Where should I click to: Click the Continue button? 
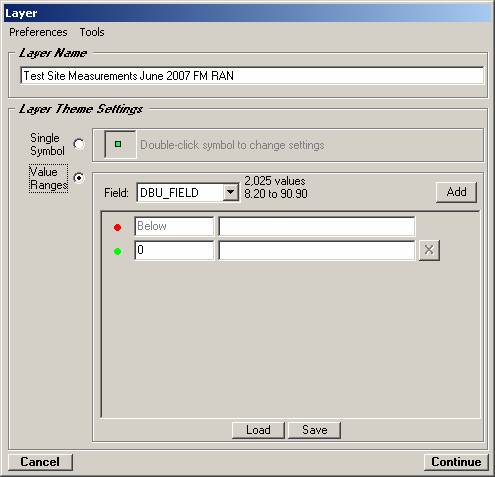[x=456, y=462]
